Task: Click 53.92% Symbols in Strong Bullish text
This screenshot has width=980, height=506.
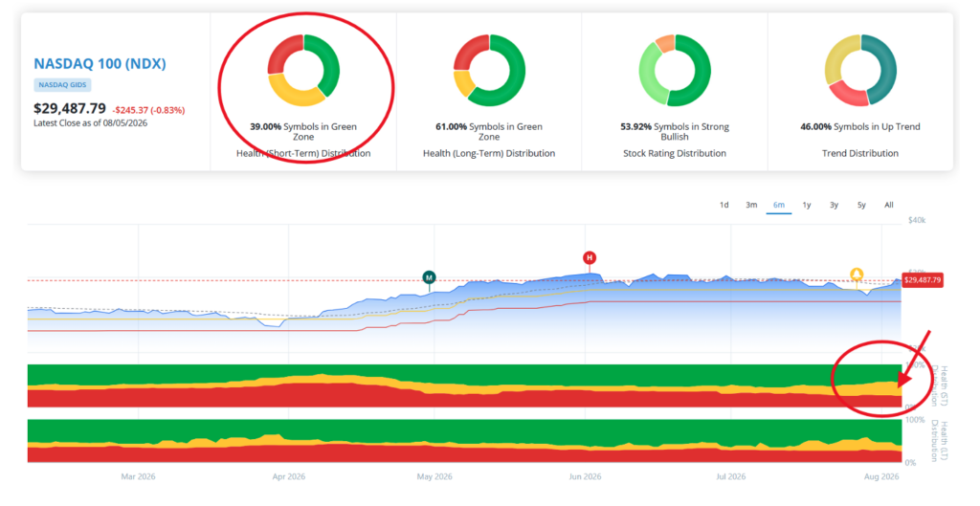Action: [675, 131]
